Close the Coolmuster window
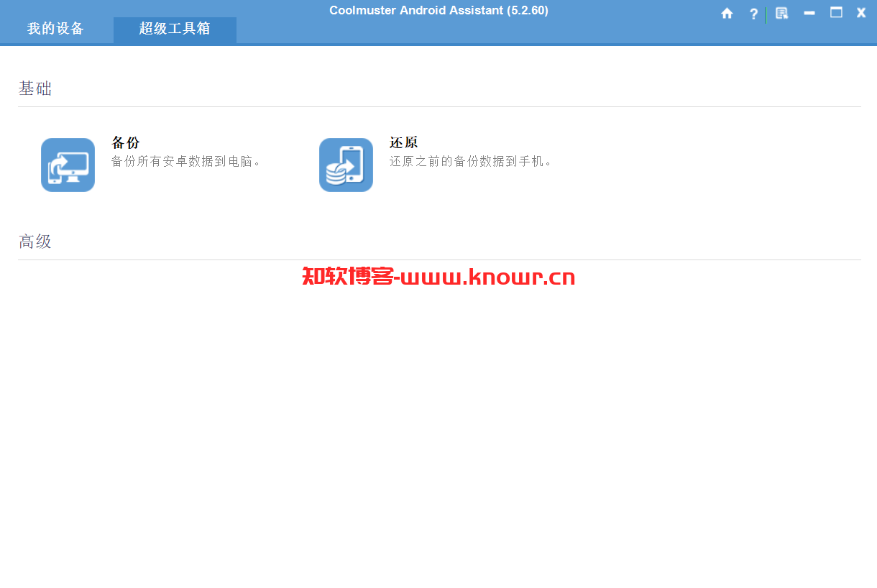The height and width of the screenshot is (588, 877). [861, 13]
